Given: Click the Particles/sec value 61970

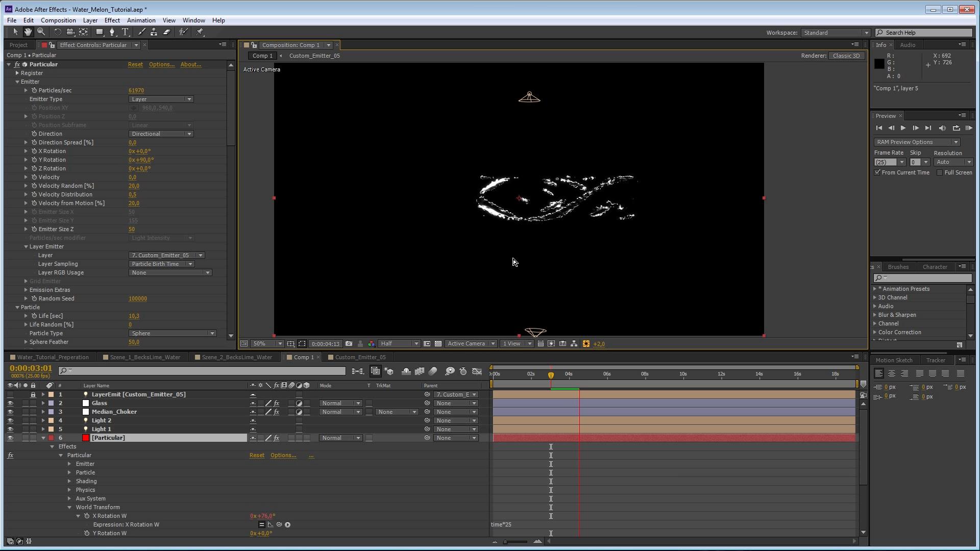Looking at the screenshot, I should (136, 90).
